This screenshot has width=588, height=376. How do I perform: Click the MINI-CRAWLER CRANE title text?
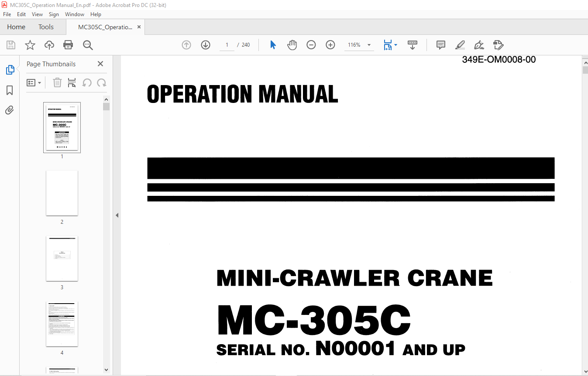point(354,278)
